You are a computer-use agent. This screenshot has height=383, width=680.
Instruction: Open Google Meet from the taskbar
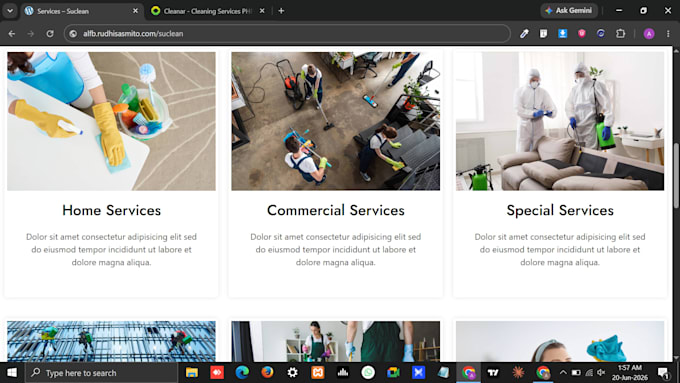tap(393, 373)
